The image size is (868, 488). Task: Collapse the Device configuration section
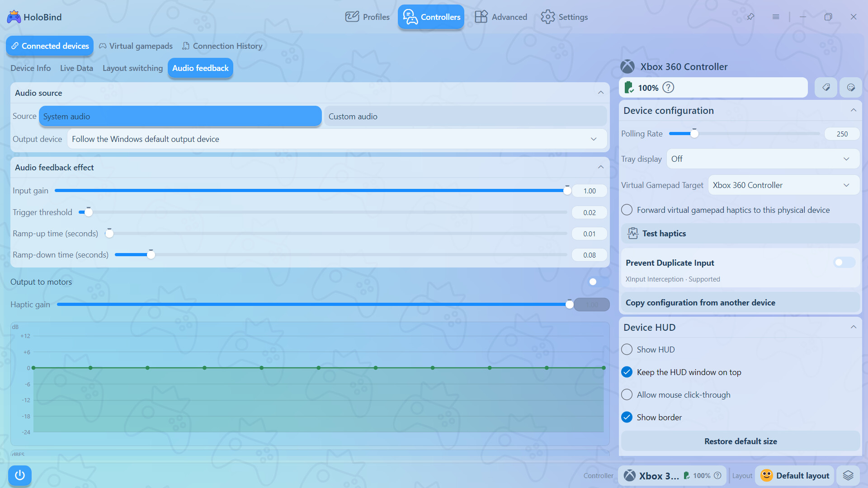pyautogui.click(x=854, y=110)
